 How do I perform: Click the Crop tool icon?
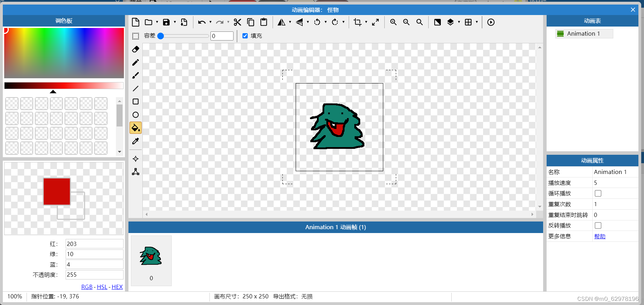point(357,22)
